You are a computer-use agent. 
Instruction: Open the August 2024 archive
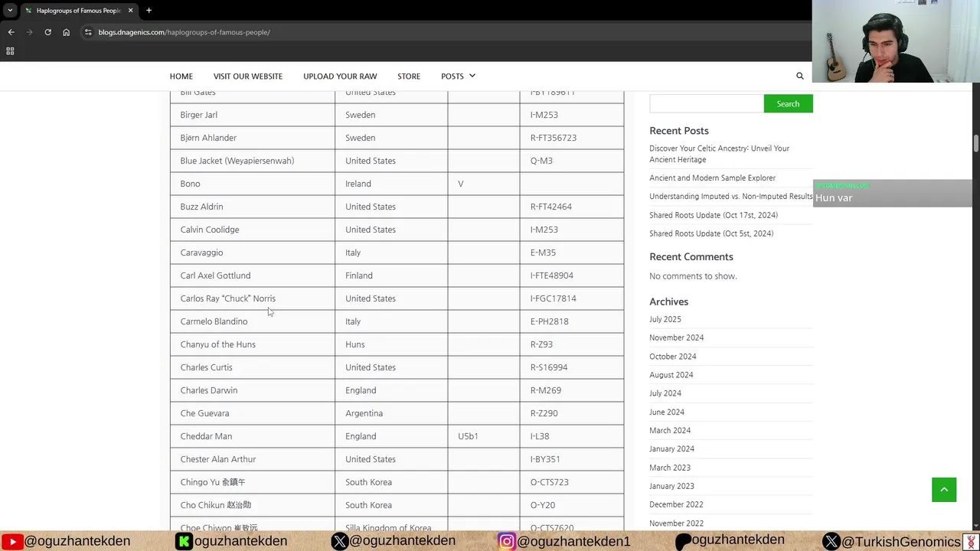[x=671, y=375]
